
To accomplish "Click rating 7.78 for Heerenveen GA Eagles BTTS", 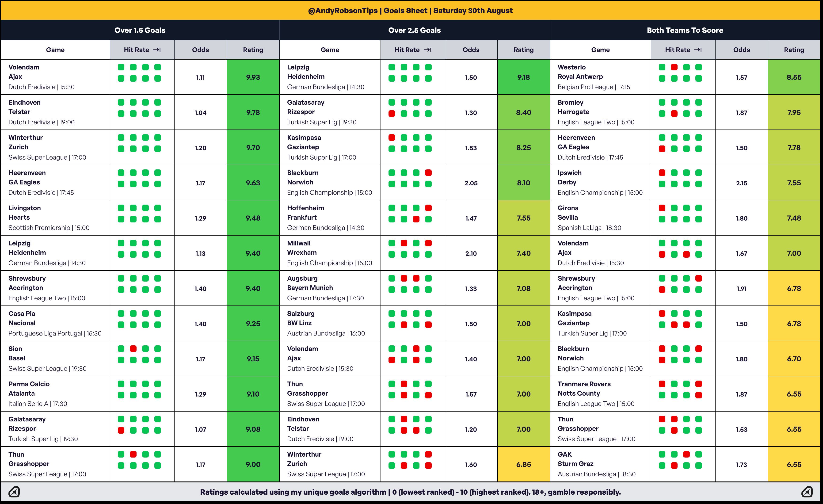I will (x=794, y=148).
